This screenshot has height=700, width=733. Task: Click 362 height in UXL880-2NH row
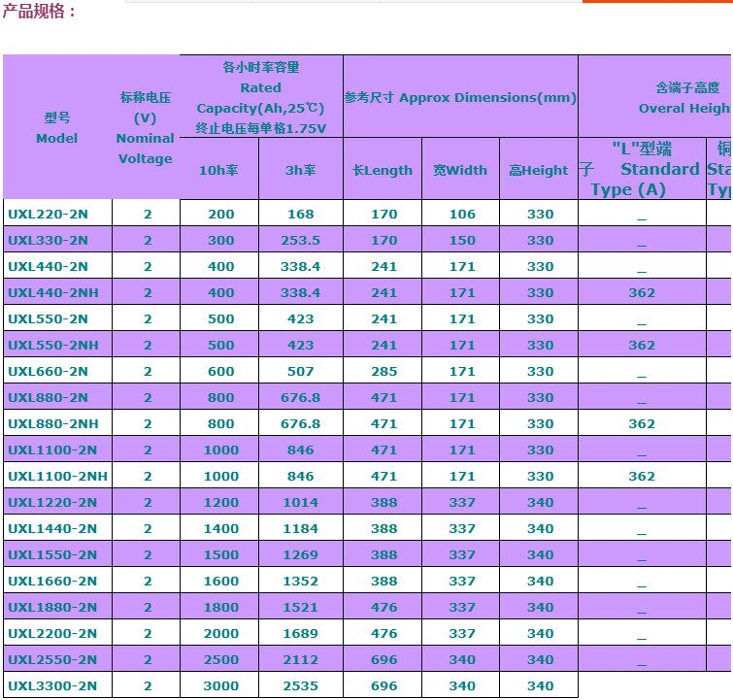tap(642, 423)
